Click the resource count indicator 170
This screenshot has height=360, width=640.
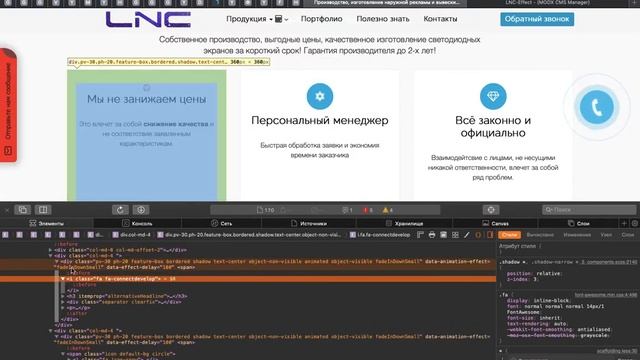[266, 210]
